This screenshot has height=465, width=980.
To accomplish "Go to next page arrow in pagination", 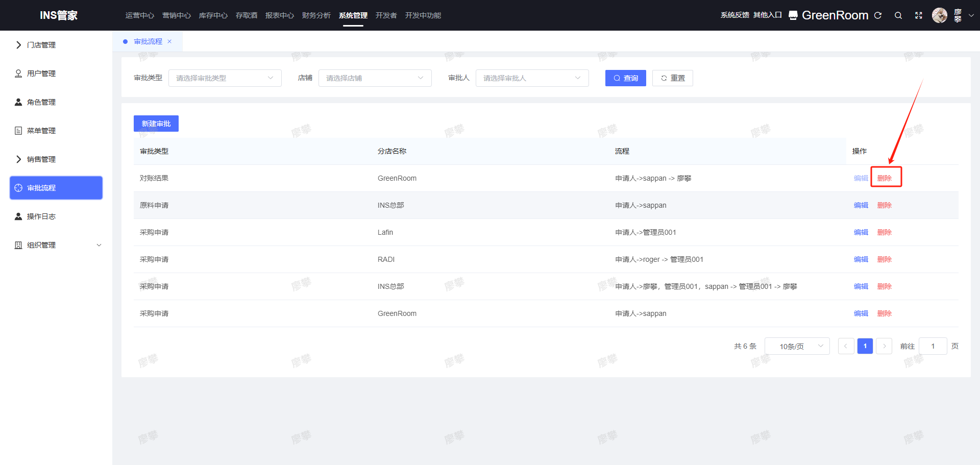I will (884, 346).
